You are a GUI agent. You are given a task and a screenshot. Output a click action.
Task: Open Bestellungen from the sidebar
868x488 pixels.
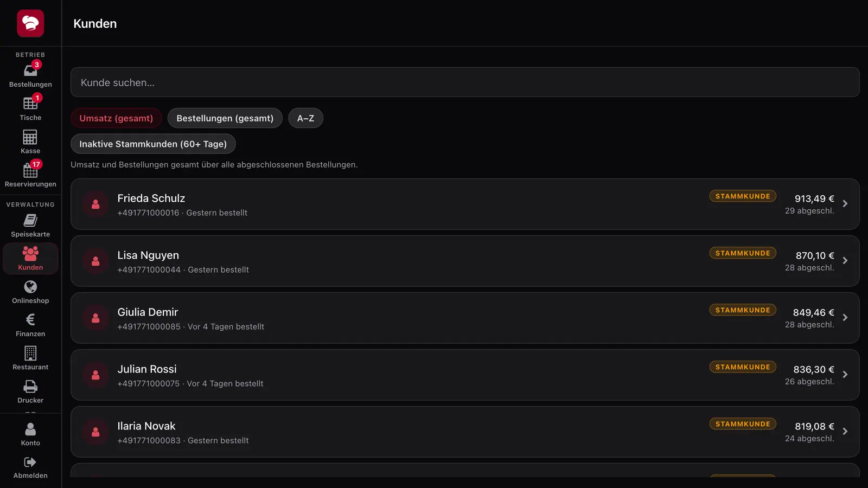(x=30, y=75)
